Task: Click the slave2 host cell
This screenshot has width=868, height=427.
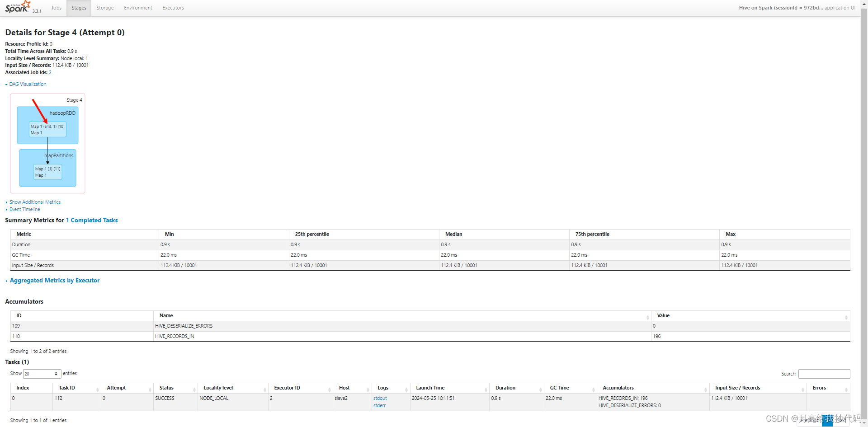Action: (x=352, y=402)
